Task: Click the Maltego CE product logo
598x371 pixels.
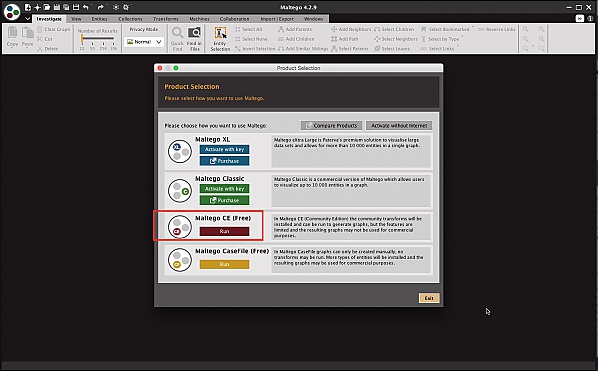Action: click(180, 226)
